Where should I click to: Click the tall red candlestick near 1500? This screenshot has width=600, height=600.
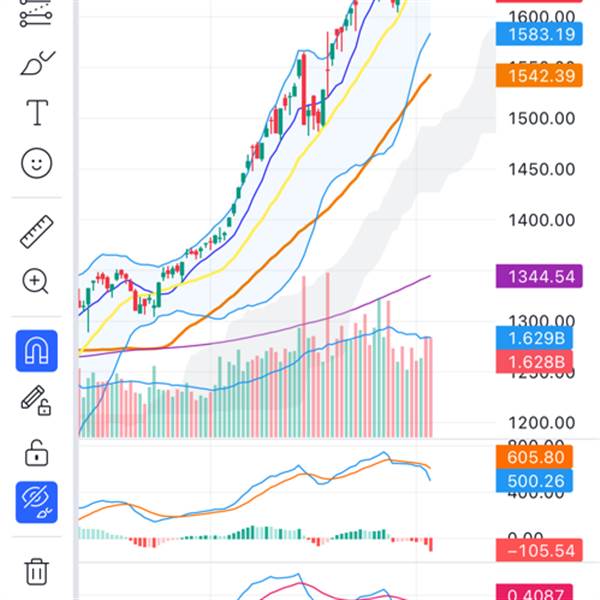click(x=304, y=89)
